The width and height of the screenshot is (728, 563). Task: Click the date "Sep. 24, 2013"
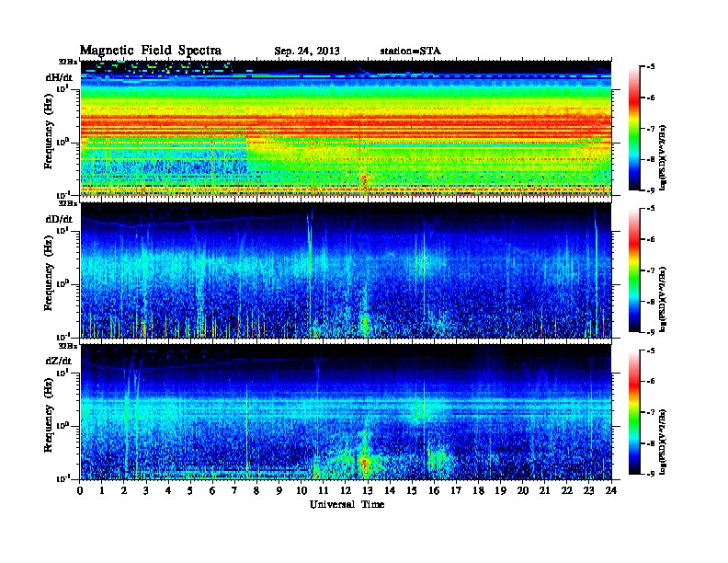point(307,52)
